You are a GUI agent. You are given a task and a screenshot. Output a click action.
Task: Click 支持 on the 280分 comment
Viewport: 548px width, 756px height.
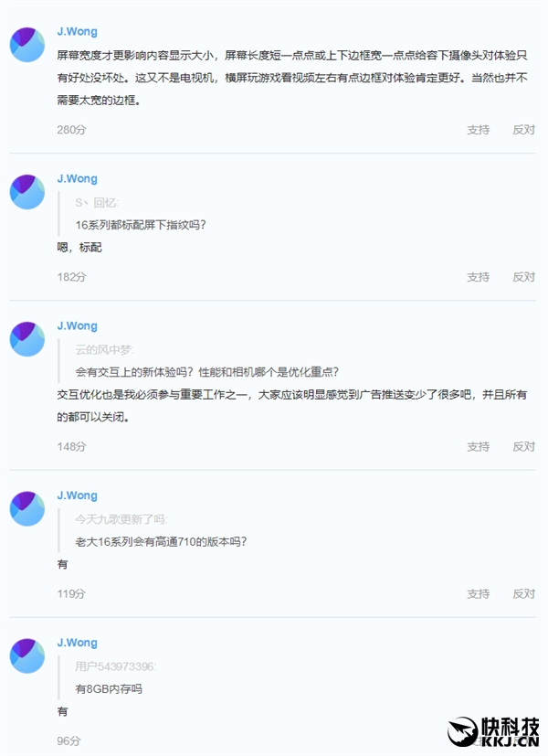[x=479, y=130]
